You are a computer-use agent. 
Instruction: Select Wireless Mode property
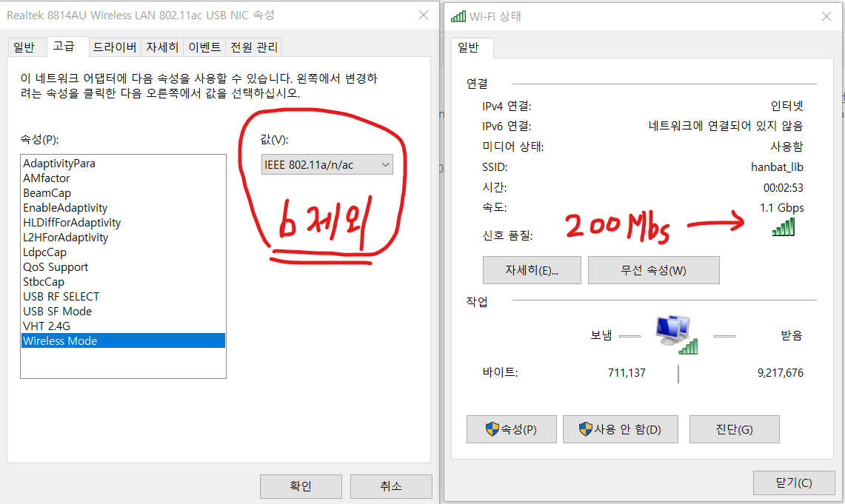point(124,341)
